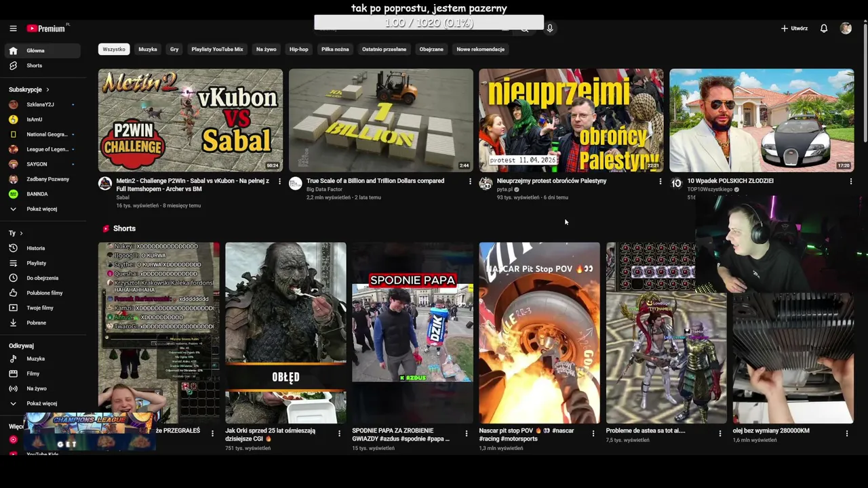
Task: Expand the Ty section chevron
Action: pos(21,233)
